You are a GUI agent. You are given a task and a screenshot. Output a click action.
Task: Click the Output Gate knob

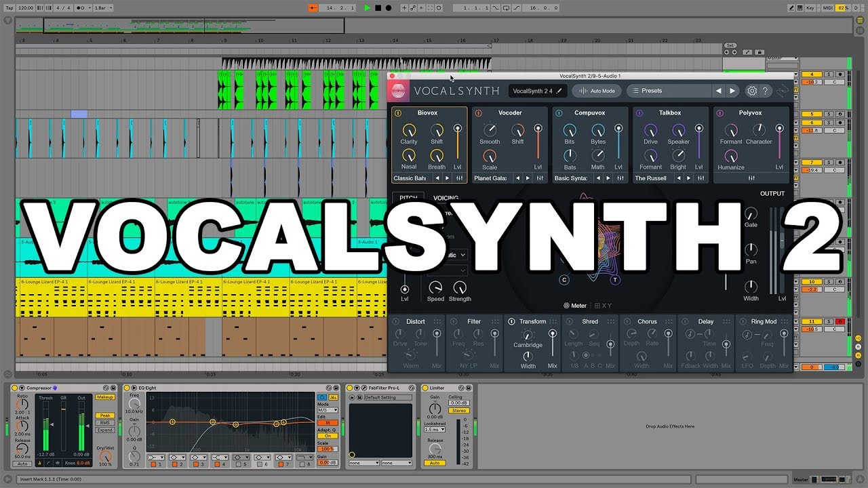pyautogui.click(x=751, y=213)
